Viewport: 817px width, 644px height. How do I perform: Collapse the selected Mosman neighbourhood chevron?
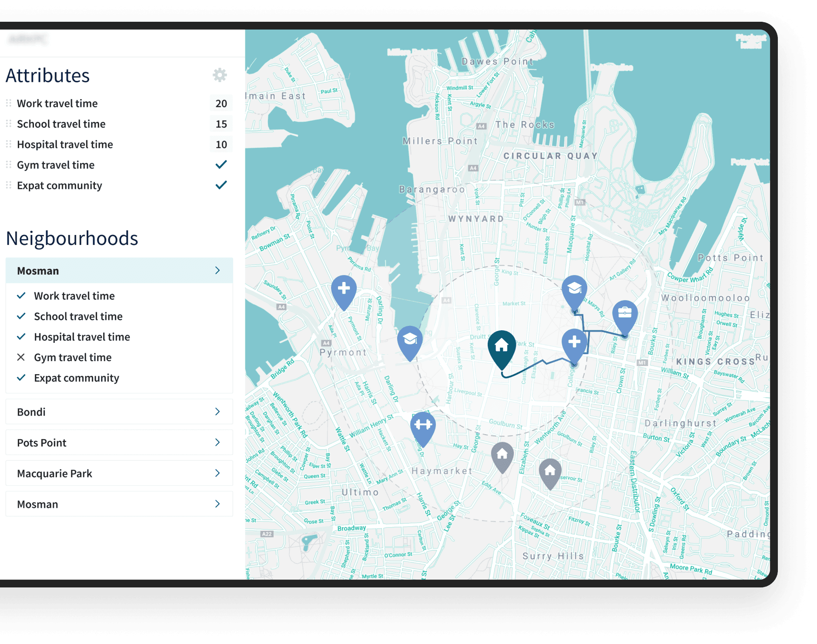(218, 270)
